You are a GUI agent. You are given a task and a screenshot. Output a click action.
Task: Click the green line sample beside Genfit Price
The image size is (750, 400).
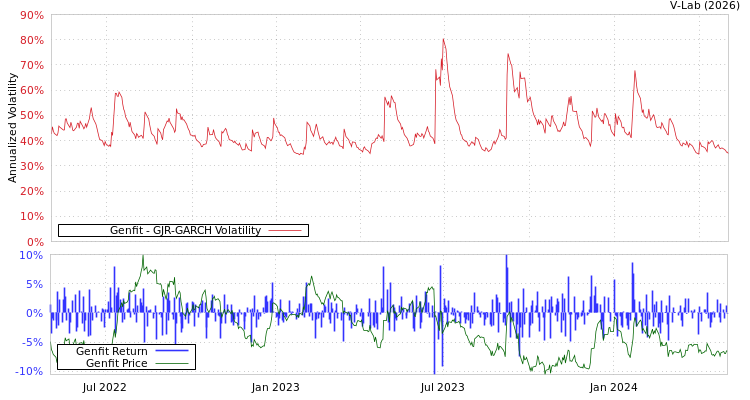(171, 363)
